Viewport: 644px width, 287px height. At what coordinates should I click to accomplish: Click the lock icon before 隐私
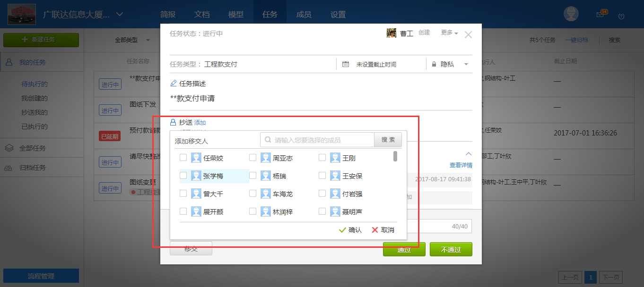click(x=433, y=64)
